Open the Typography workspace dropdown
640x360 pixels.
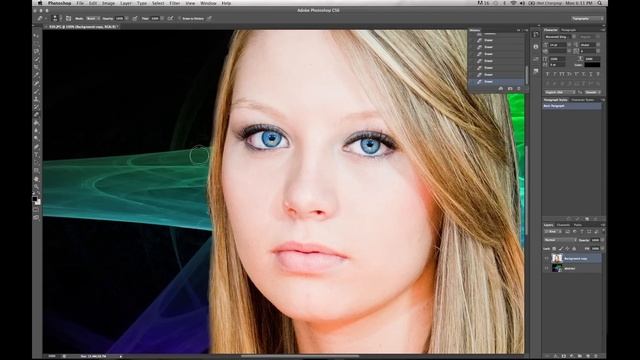587,19
